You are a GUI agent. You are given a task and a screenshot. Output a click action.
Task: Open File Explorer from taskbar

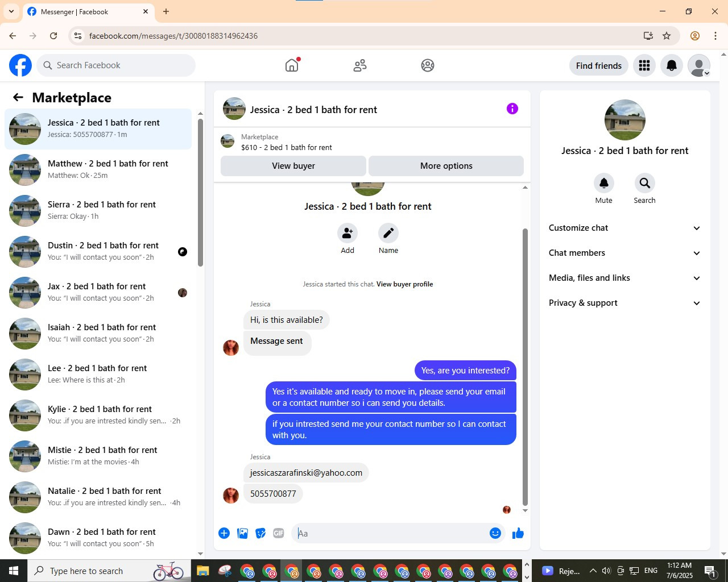pos(203,571)
